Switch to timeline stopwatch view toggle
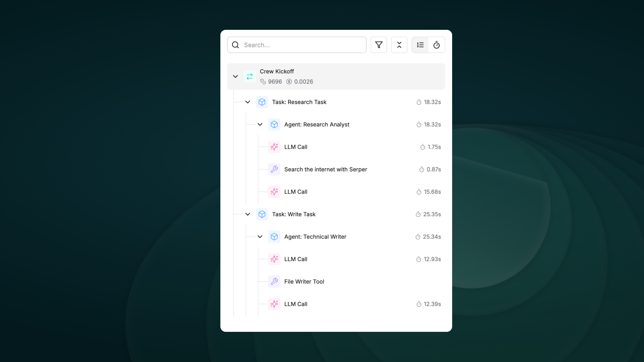Image resolution: width=644 pixels, height=362 pixels. [x=436, y=45]
